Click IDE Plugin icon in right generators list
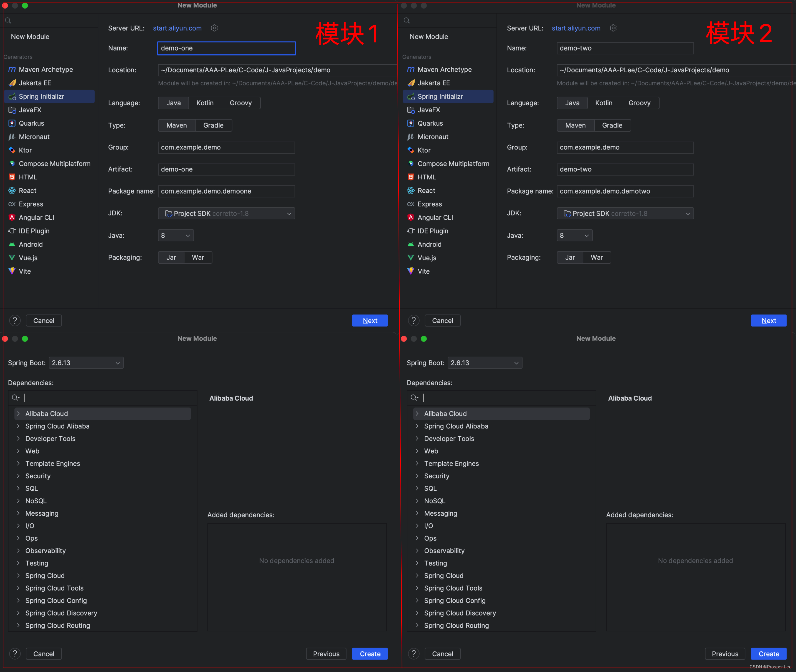The height and width of the screenshot is (672, 796). coord(411,231)
